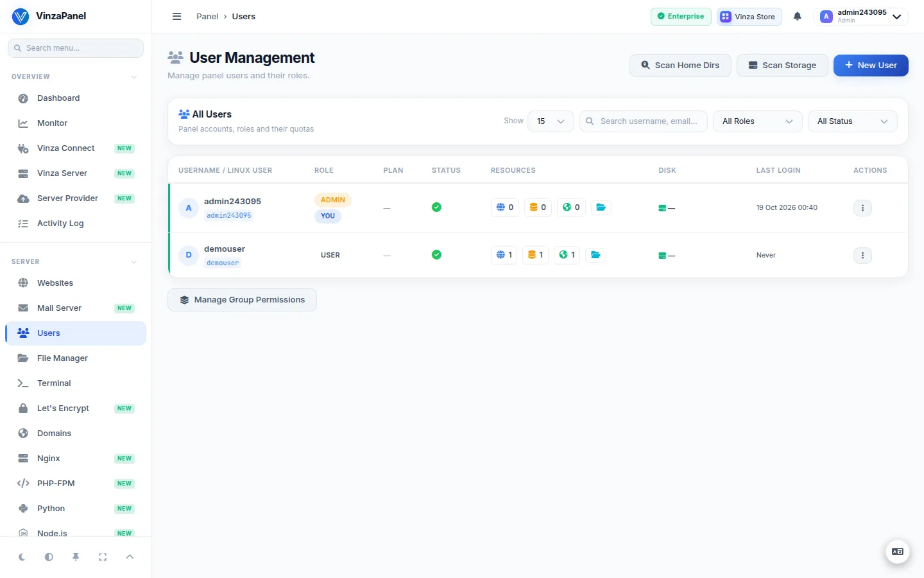Click admin243095 databases count icon

538,207
